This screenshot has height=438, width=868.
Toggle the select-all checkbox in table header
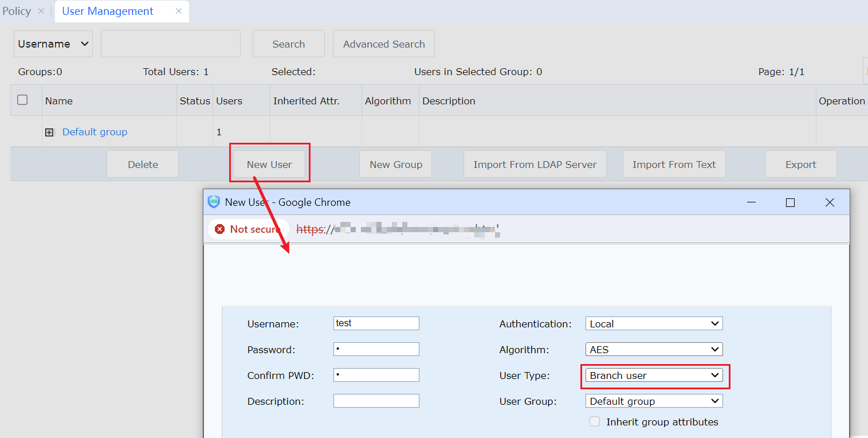point(22,100)
